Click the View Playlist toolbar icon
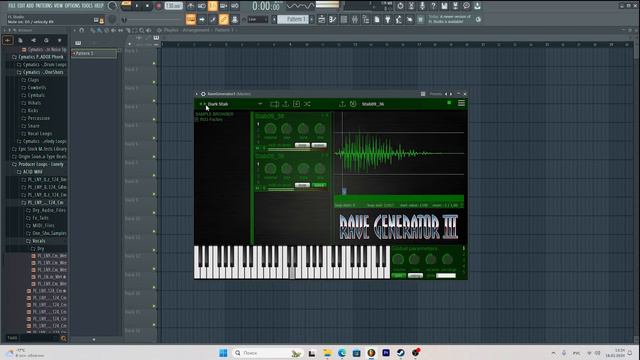The height and width of the screenshot is (360, 640). point(321,19)
